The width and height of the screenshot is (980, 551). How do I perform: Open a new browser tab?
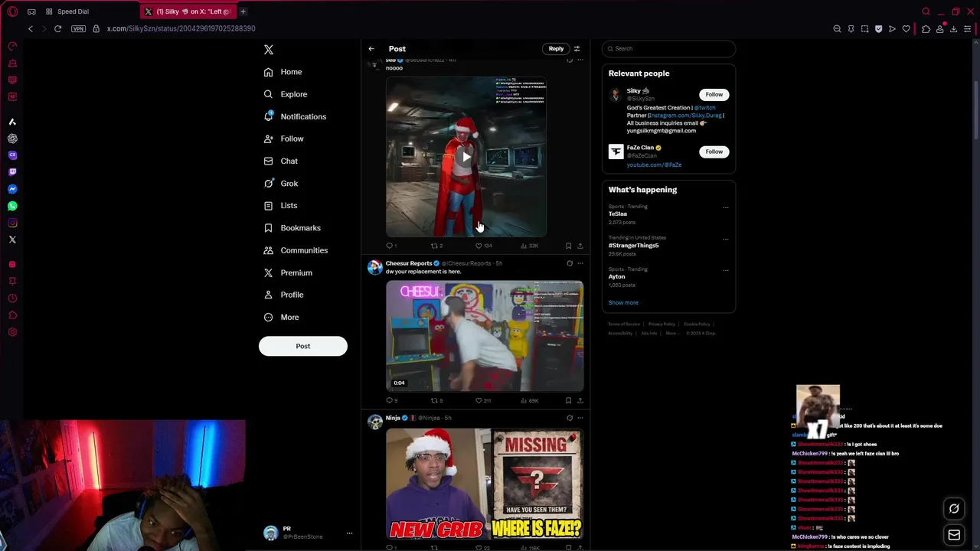(243, 11)
